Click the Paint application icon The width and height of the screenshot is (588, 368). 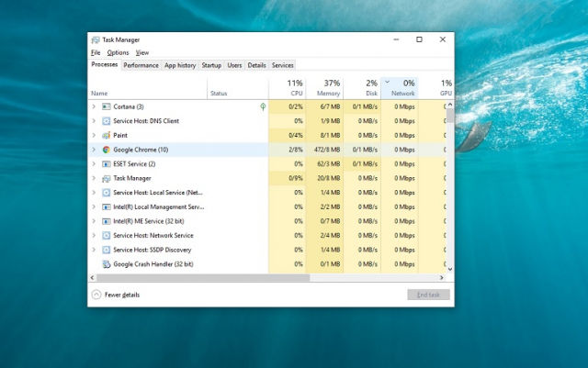coord(107,135)
